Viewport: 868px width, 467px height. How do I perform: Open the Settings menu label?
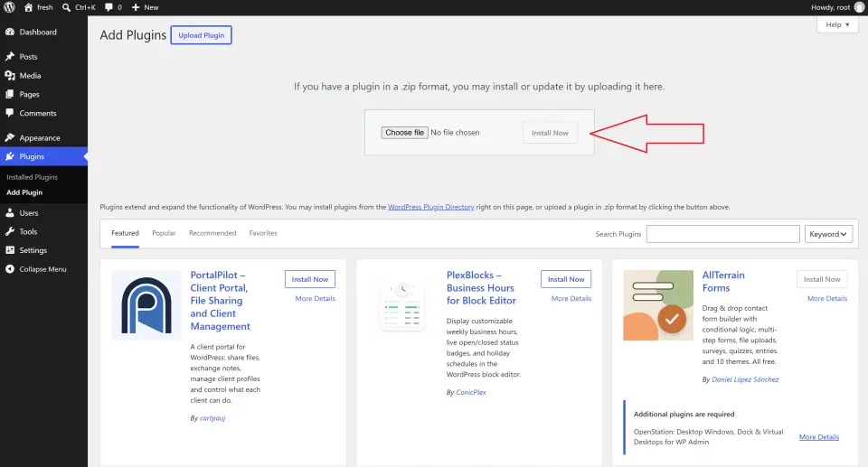33,250
